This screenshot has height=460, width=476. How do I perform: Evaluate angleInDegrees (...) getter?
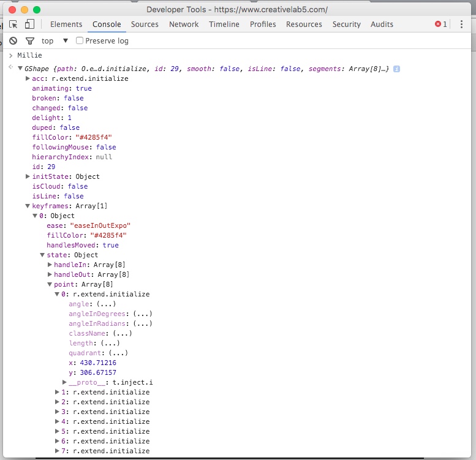(x=143, y=314)
